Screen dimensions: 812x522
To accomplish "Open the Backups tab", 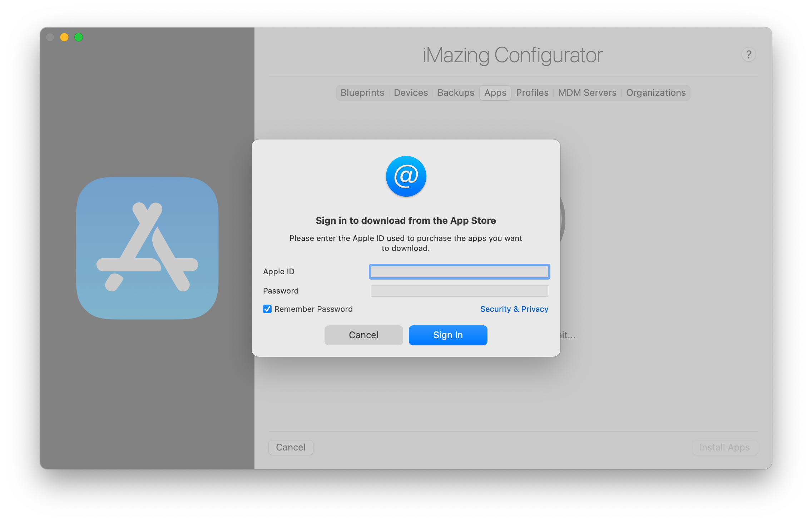I will pyautogui.click(x=456, y=93).
